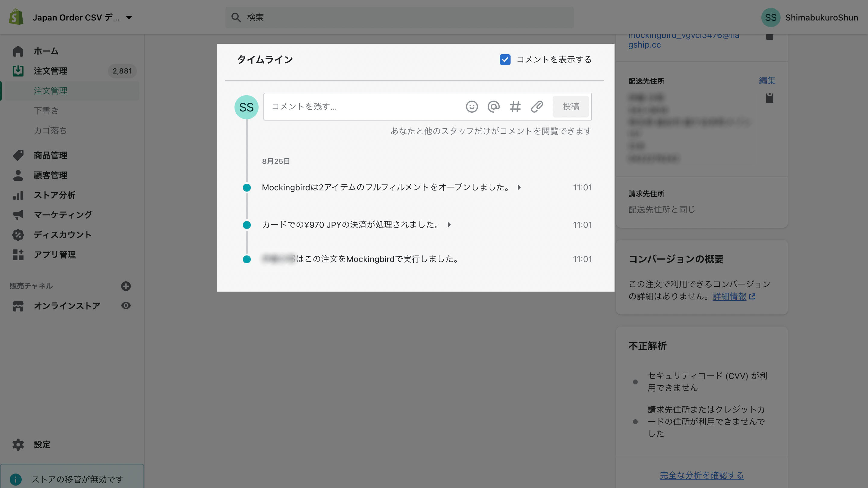Open 詳細情報 conversion details link
The width and height of the screenshot is (868, 488).
tap(729, 296)
